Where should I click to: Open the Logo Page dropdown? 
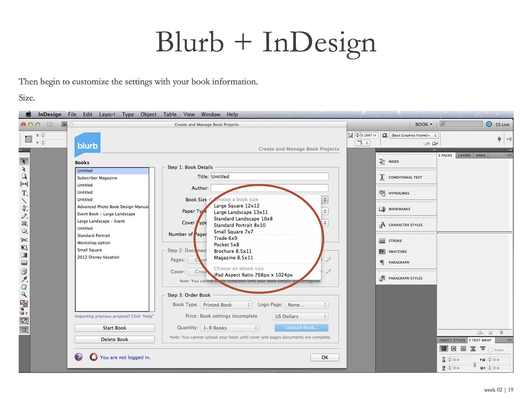[x=306, y=305]
